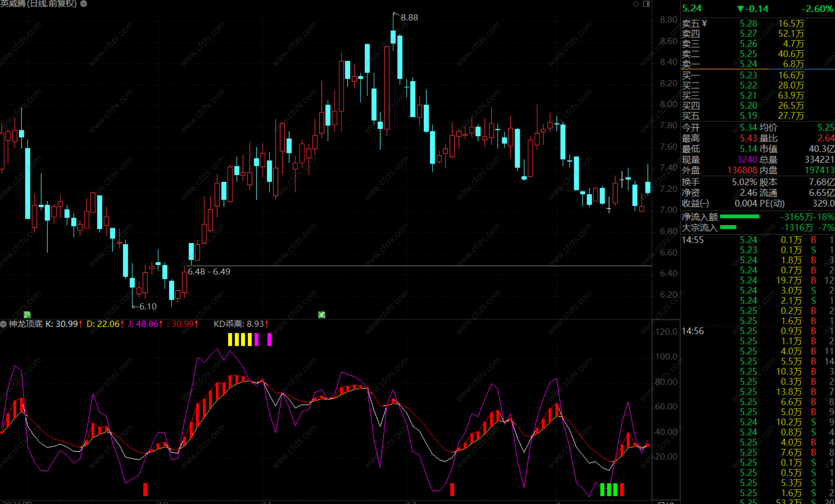The width and height of the screenshot is (835, 504).
Task: Click the ¥ icon beside 卖五
Action: coord(704,24)
